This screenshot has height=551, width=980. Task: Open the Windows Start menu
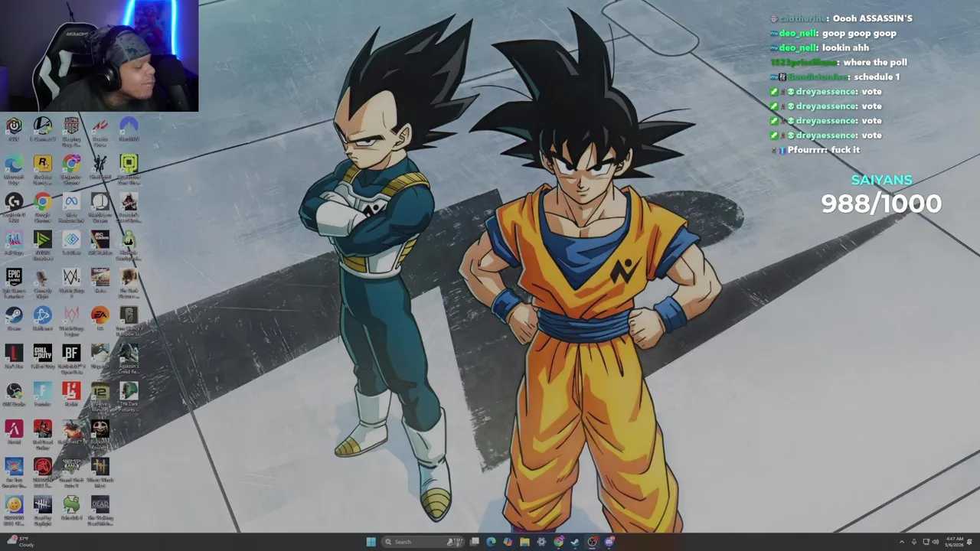[x=371, y=542]
